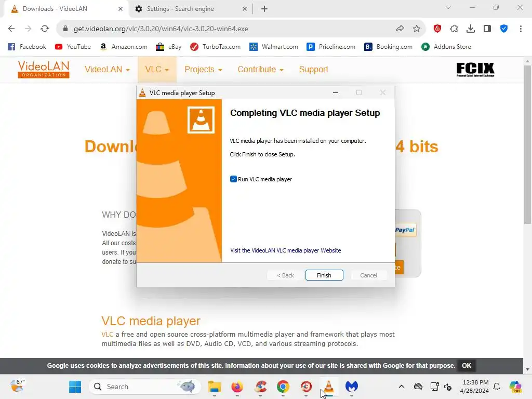Click the FCIX sponsor logo
Viewport: 532px width, 399px height.
(x=475, y=70)
